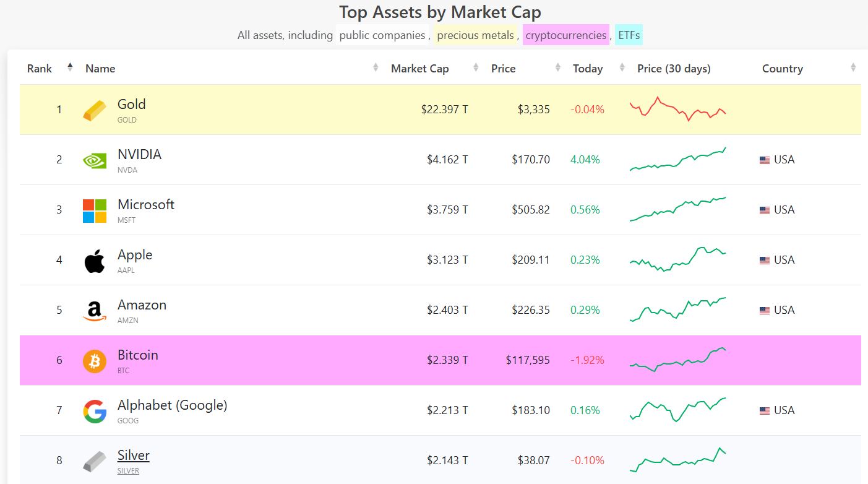
Task: Click the Google logo icon
Action: (x=95, y=411)
